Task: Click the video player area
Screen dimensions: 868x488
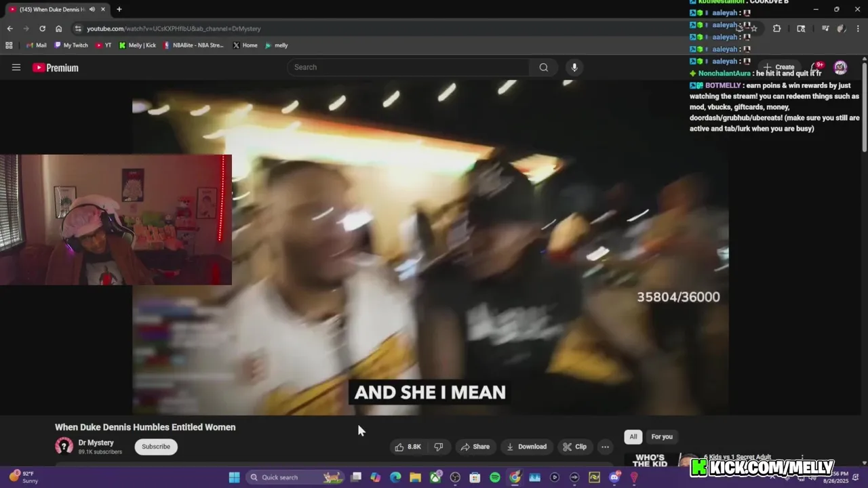Action: 430,247
